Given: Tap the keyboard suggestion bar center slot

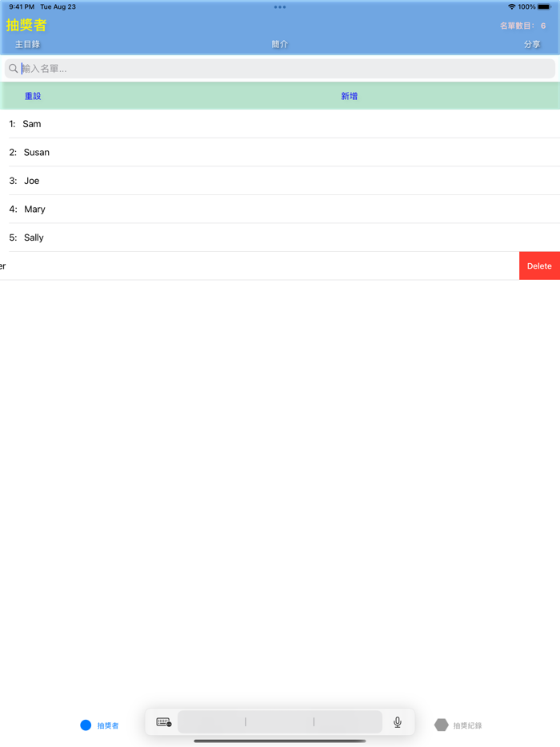Looking at the screenshot, I should [x=280, y=722].
